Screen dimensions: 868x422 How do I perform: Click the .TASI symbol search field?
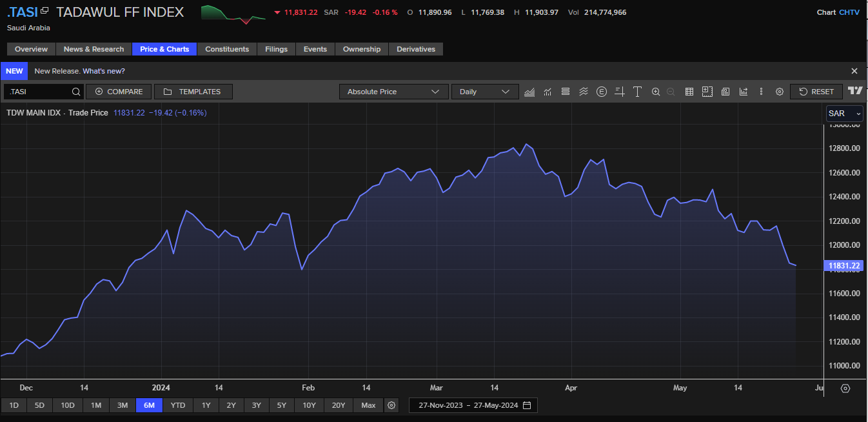pos(39,92)
